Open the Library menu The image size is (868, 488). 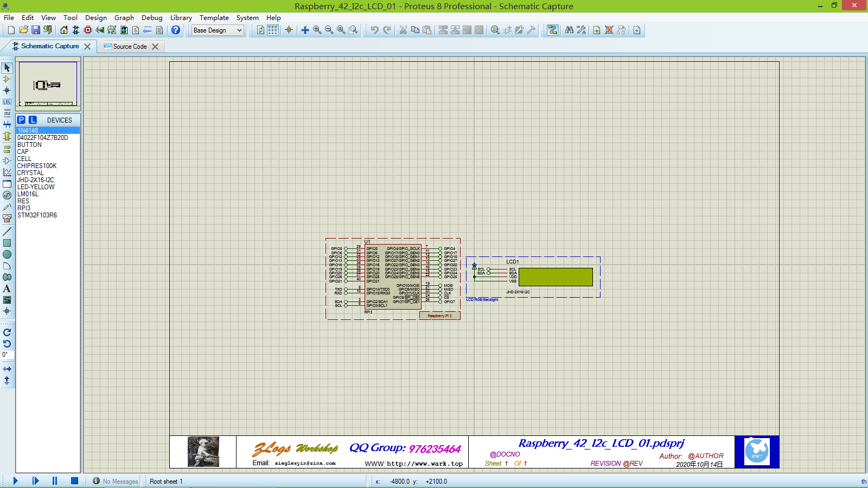(x=181, y=17)
